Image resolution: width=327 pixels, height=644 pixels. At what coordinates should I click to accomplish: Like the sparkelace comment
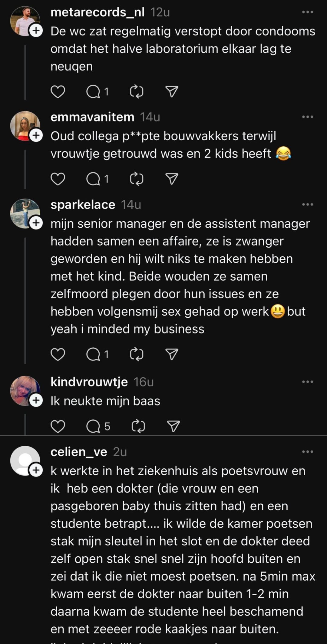[x=58, y=354]
